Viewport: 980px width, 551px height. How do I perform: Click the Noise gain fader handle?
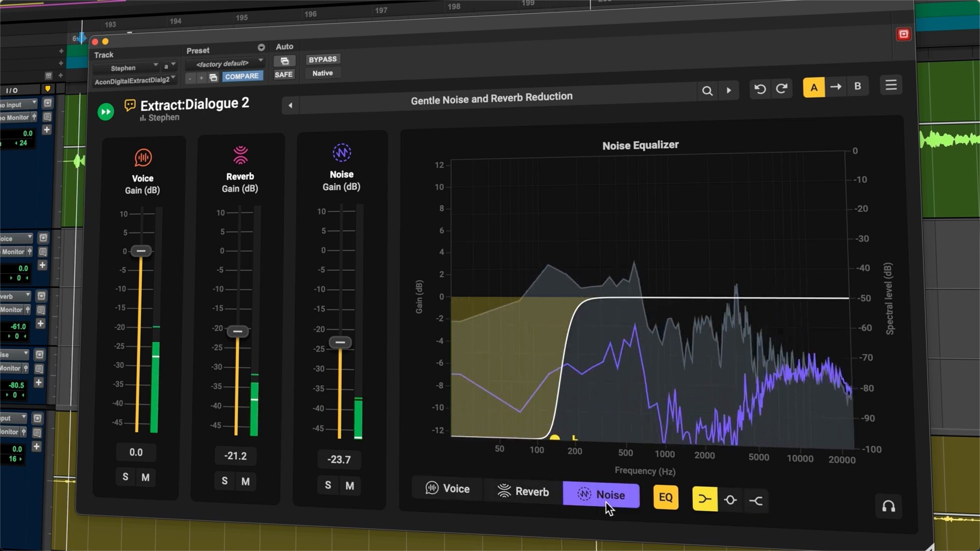[340, 342]
